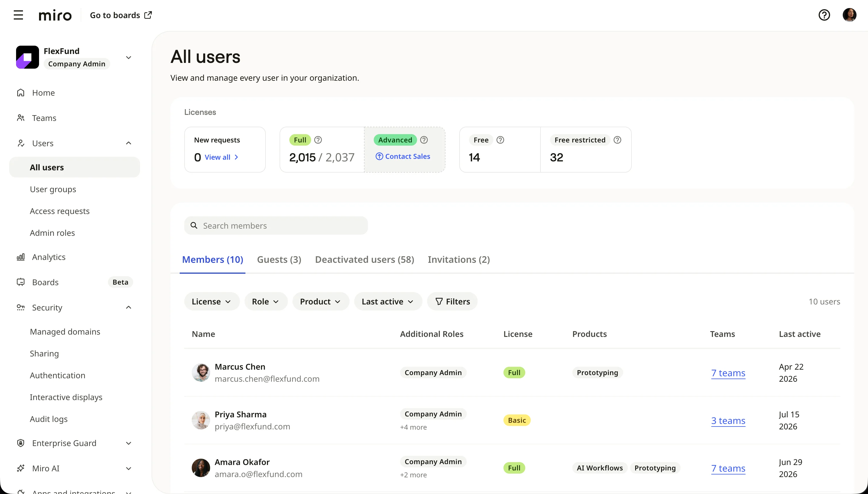Open the user profile avatar
Image resolution: width=868 pixels, height=494 pixels.
click(849, 15)
